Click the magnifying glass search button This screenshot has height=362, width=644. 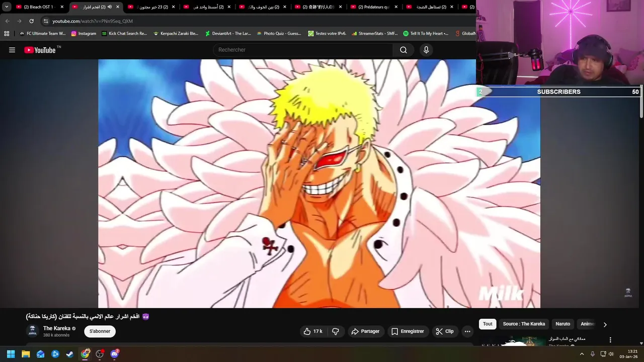point(404,50)
